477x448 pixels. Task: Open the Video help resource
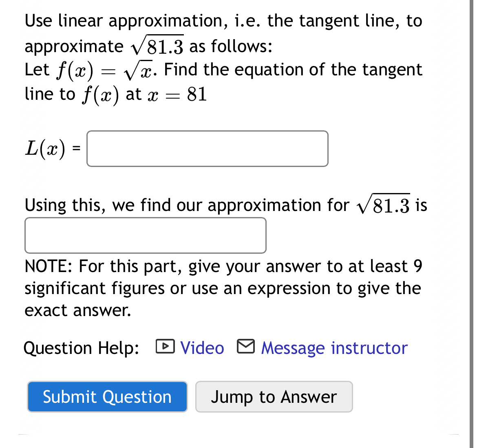202,349
